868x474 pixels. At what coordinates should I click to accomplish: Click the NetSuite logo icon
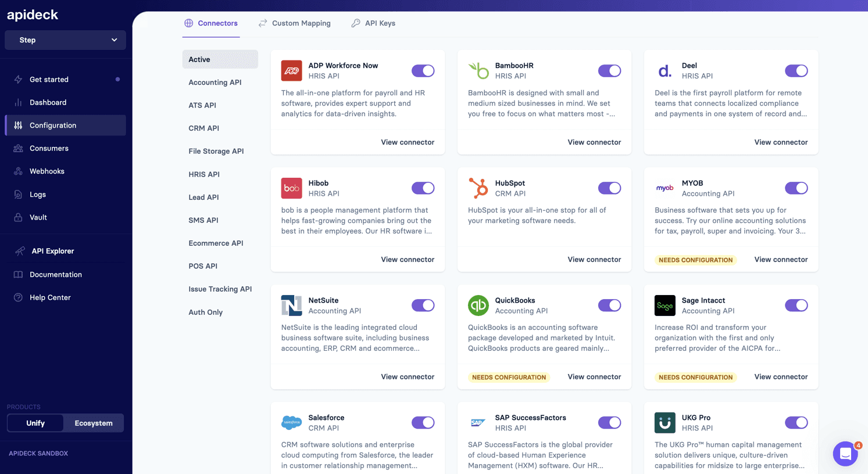[291, 306]
